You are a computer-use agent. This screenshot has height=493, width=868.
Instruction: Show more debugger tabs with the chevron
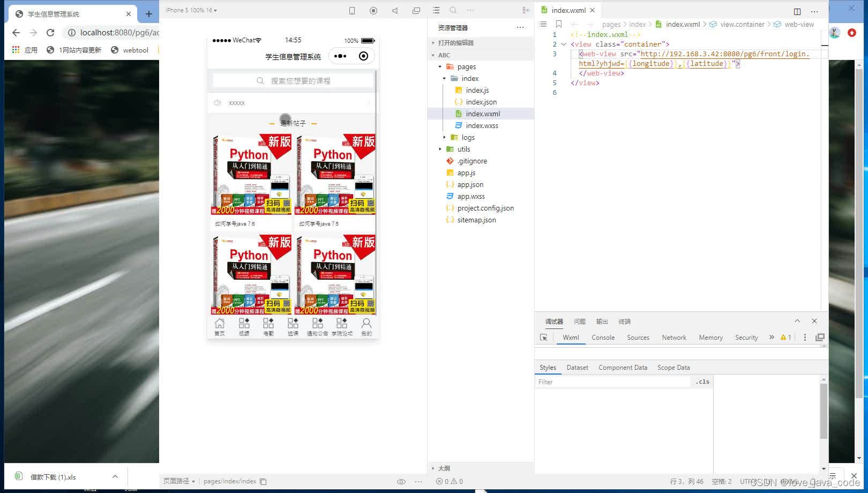tap(772, 338)
